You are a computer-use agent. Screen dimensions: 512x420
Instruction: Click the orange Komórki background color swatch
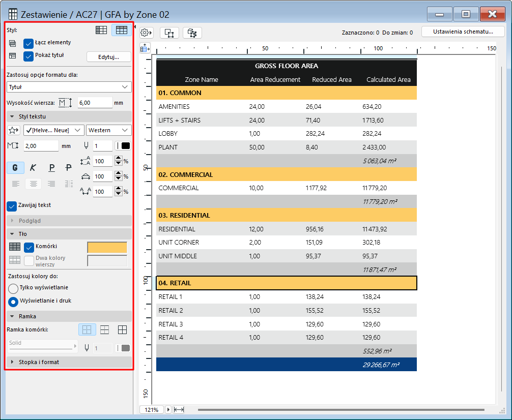[x=107, y=248]
